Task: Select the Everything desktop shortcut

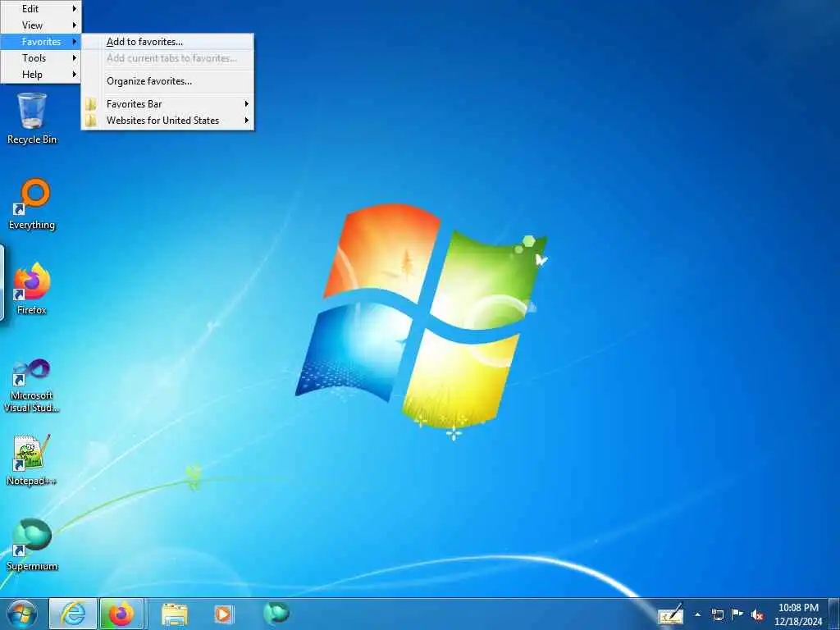Action: (32, 204)
